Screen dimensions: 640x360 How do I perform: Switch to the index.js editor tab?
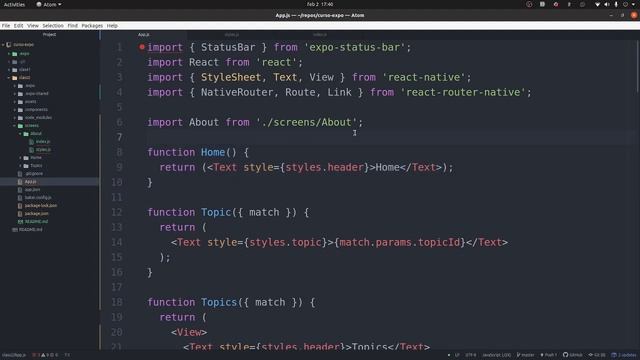pyautogui.click(x=320, y=35)
